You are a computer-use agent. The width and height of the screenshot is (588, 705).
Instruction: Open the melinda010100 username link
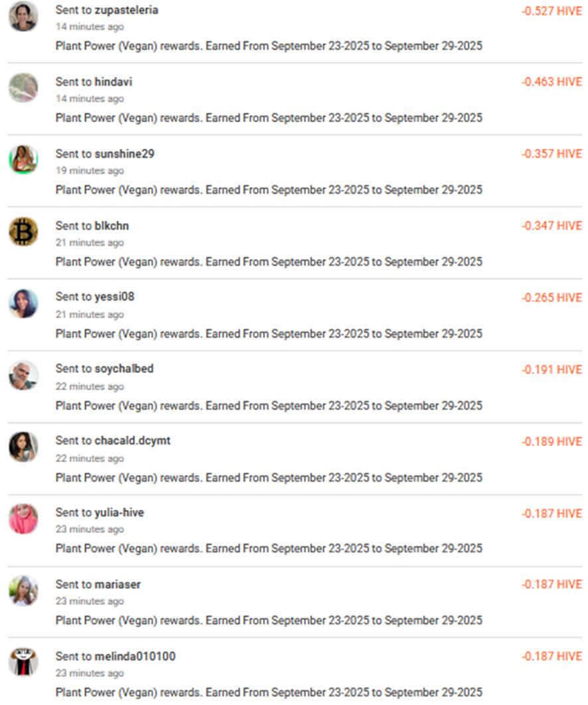click(135, 657)
